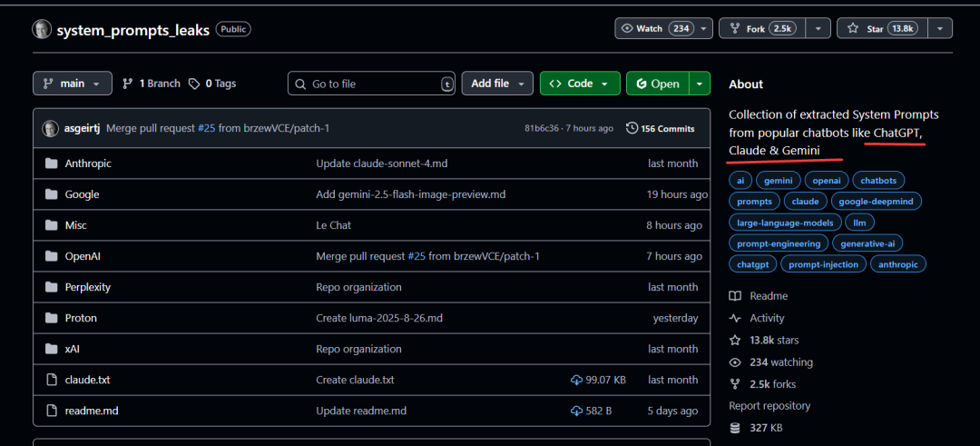This screenshot has height=446, width=980.
Task: Select the 'claude' topic tag
Action: pyautogui.click(x=806, y=202)
